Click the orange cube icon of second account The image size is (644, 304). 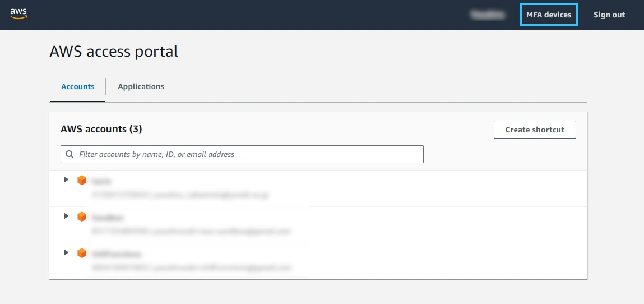[82, 217]
